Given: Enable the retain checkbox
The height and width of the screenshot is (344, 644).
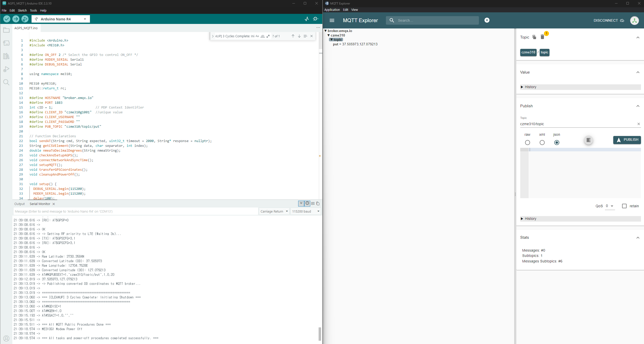Looking at the screenshot, I should [x=624, y=206].
